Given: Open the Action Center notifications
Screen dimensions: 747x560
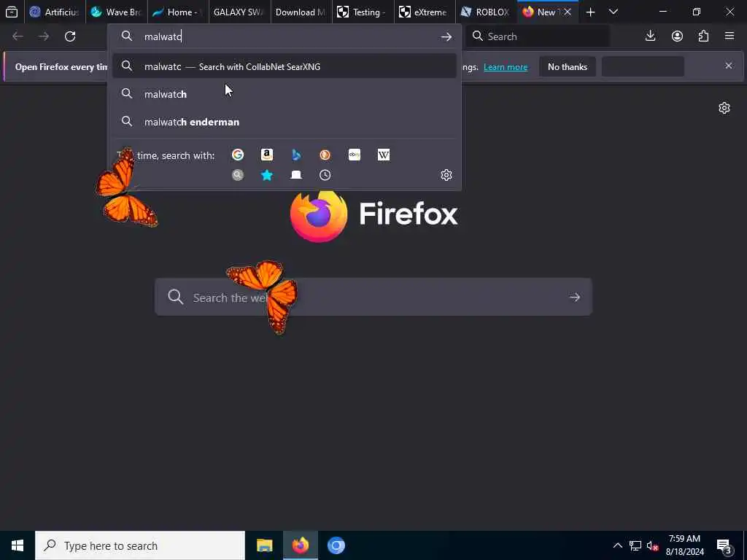Looking at the screenshot, I should [724, 545].
